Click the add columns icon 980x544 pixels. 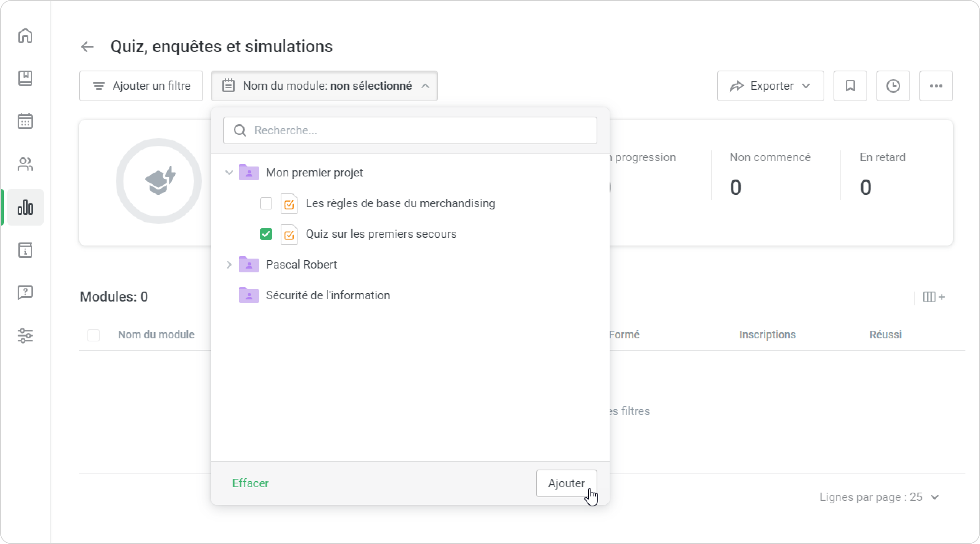click(x=933, y=297)
